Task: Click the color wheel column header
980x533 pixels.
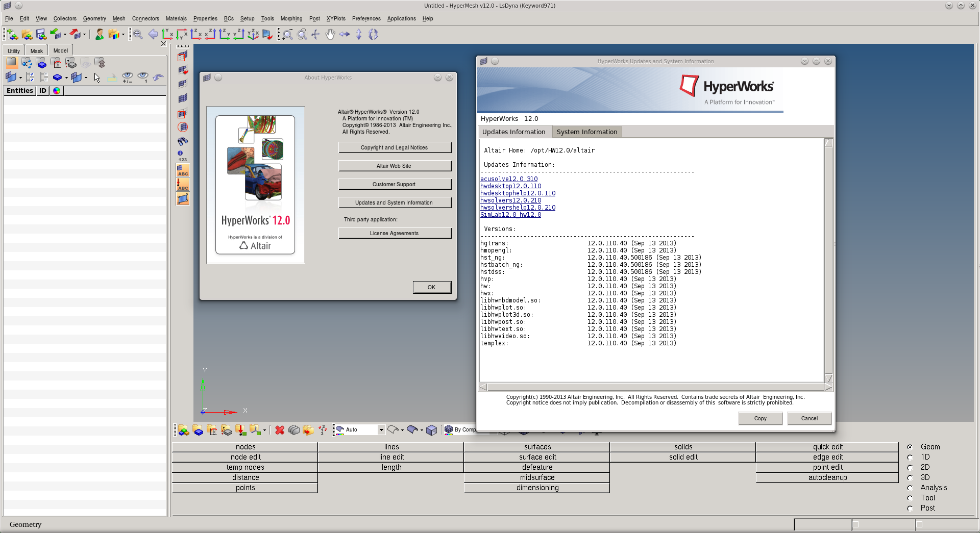Action: click(57, 90)
